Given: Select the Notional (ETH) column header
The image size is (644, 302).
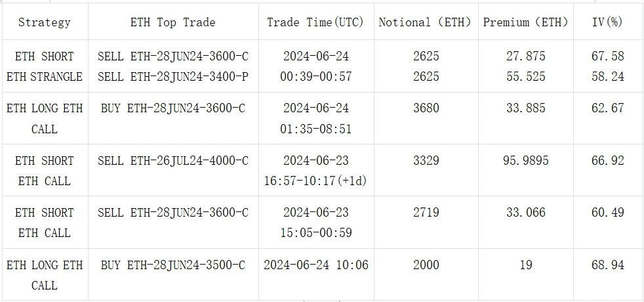Looking at the screenshot, I should click(425, 22).
